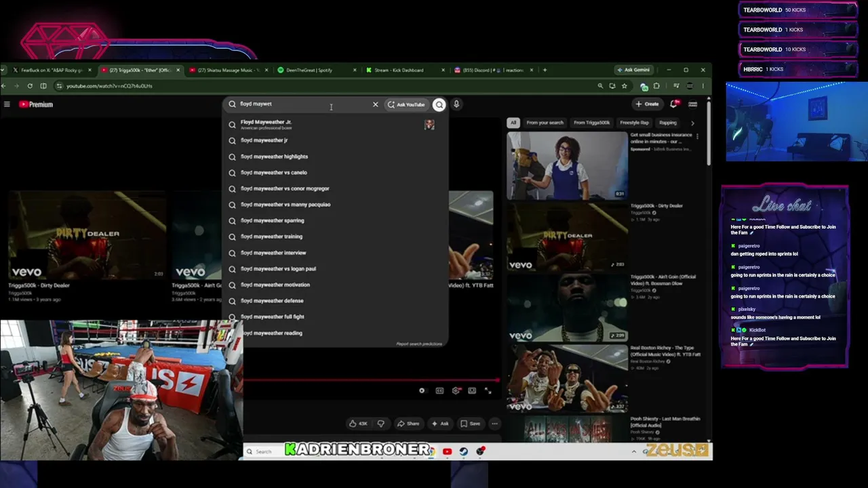Image resolution: width=868 pixels, height=488 pixels.
Task: Select suggestion 'floyd mayweather interview'
Action: (x=335, y=253)
